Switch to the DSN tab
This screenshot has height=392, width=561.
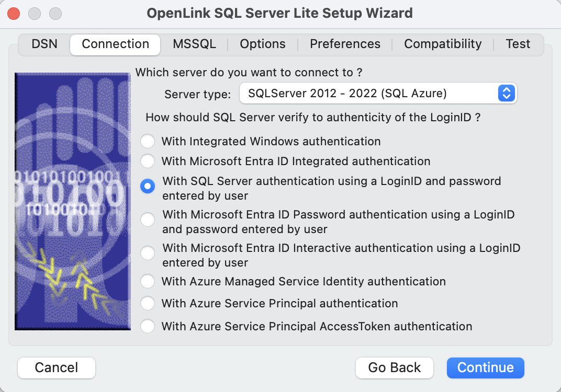point(44,44)
